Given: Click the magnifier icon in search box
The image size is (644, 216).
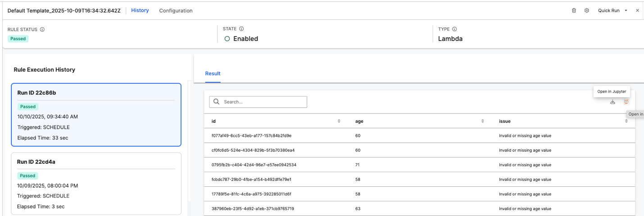Looking at the screenshot, I should click(x=217, y=102).
